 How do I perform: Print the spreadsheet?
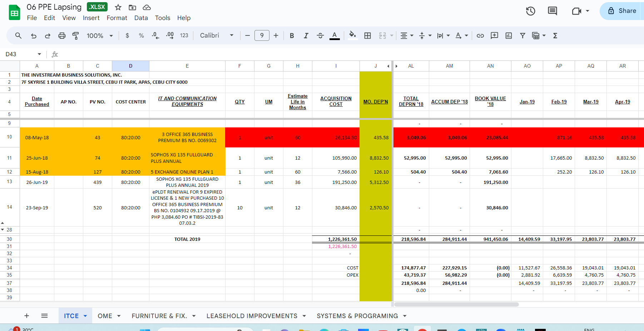point(62,35)
